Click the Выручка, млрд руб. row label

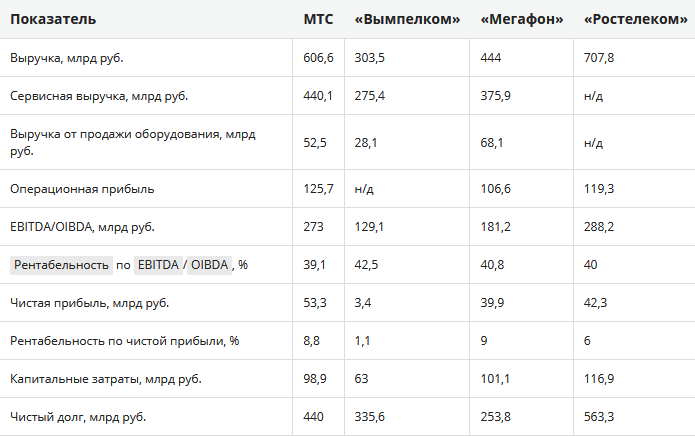pos(66,58)
